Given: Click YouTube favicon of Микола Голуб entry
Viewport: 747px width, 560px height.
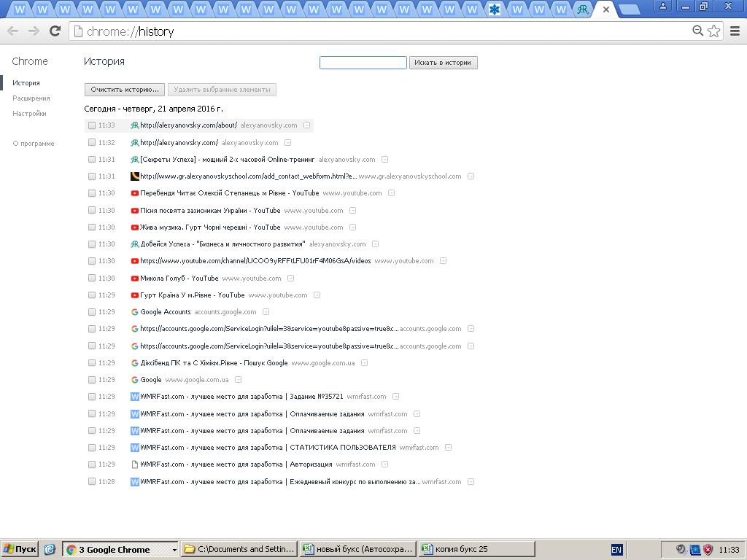Looking at the screenshot, I should click(x=135, y=279).
